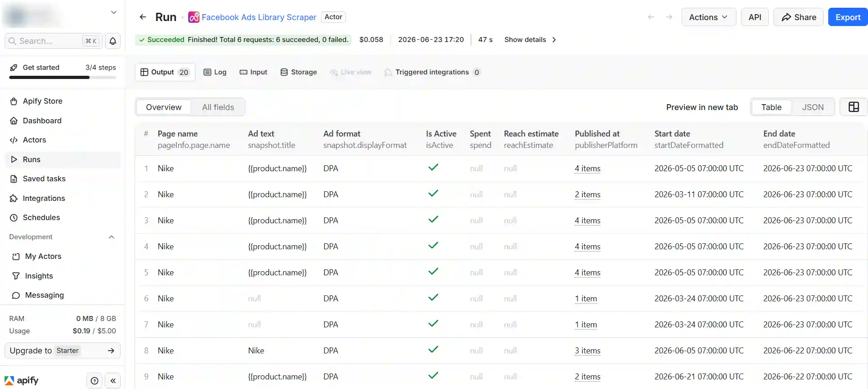This screenshot has height=389, width=868.
Task: Open Messaging in sidebar
Action: point(64,295)
